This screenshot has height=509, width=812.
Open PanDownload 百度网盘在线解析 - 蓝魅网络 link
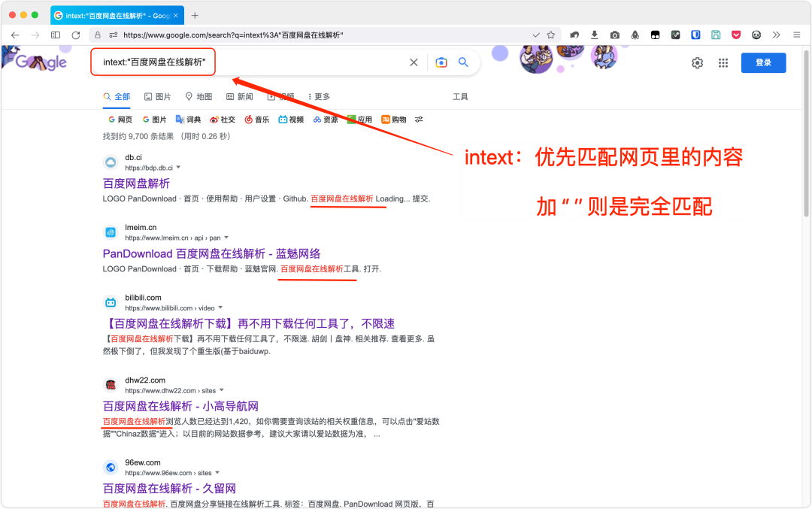click(211, 253)
